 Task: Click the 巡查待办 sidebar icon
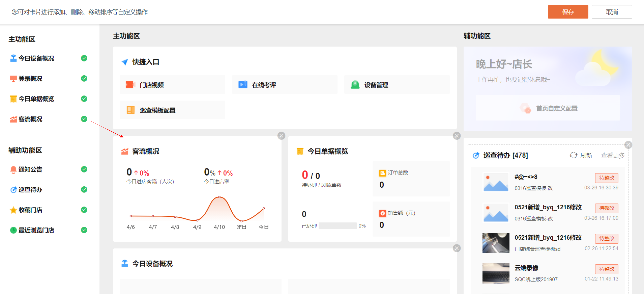[13, 190]
